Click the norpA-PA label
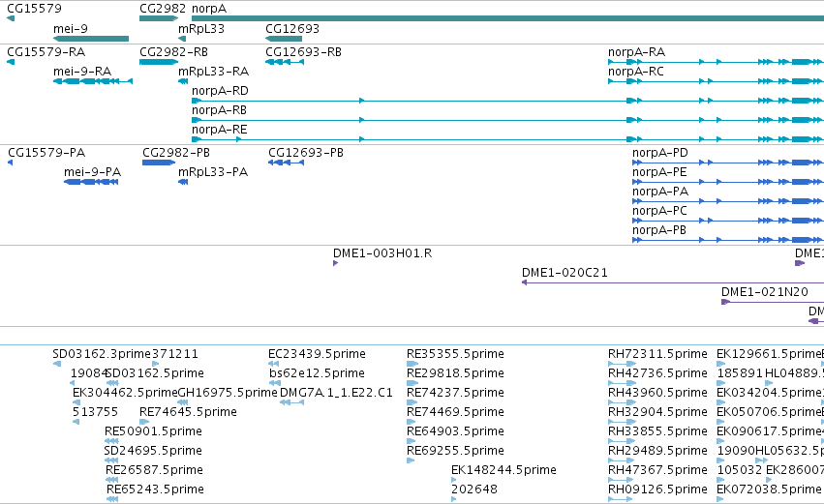The width and height of the screenshot is (824, 504). tap(660, 192)
